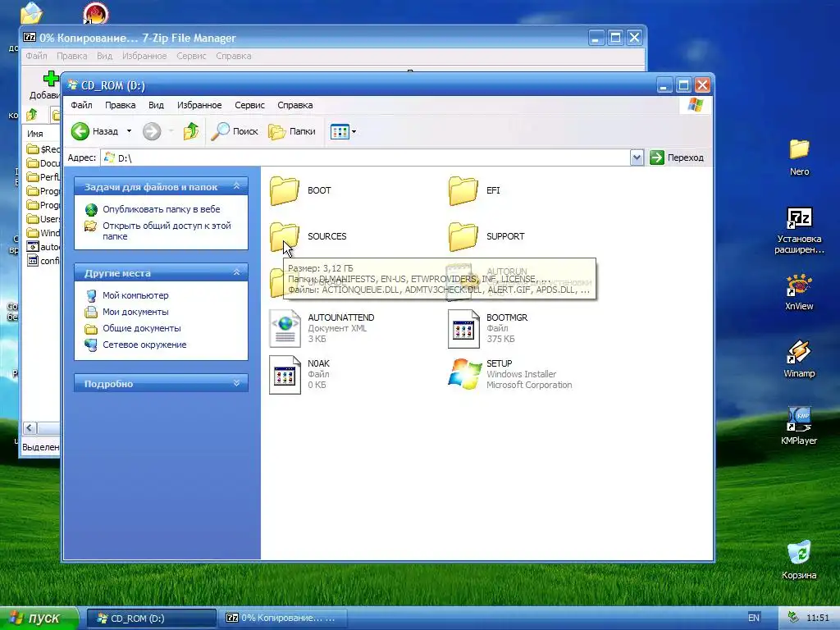Select the Users folder row in 7-Zip

[43, 218]
